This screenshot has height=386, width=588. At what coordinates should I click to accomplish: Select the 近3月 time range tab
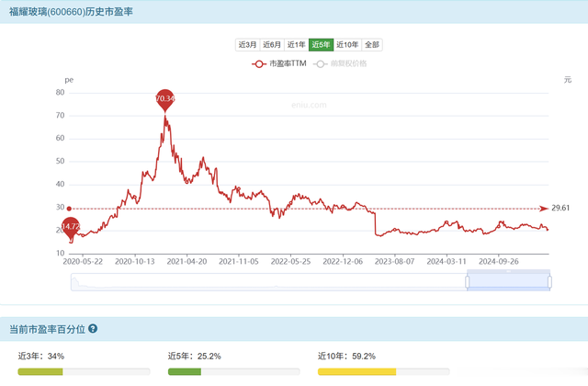[247, 45]
